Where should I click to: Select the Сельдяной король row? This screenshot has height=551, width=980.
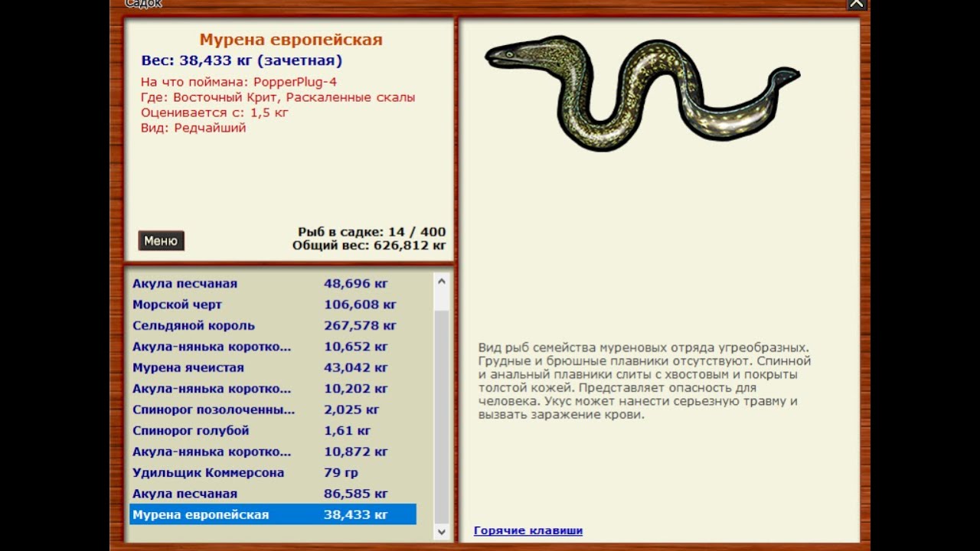(273, 325)
